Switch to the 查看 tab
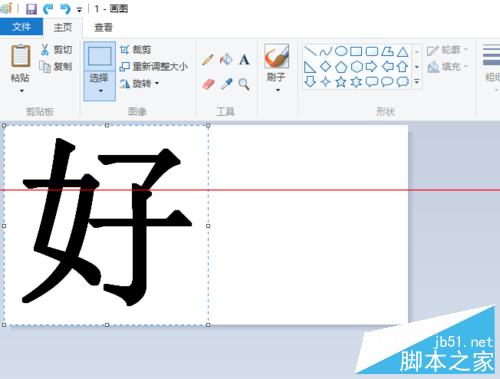Image resolution: width=500 pixels, height=379 pixels. [x=103, y=27]
